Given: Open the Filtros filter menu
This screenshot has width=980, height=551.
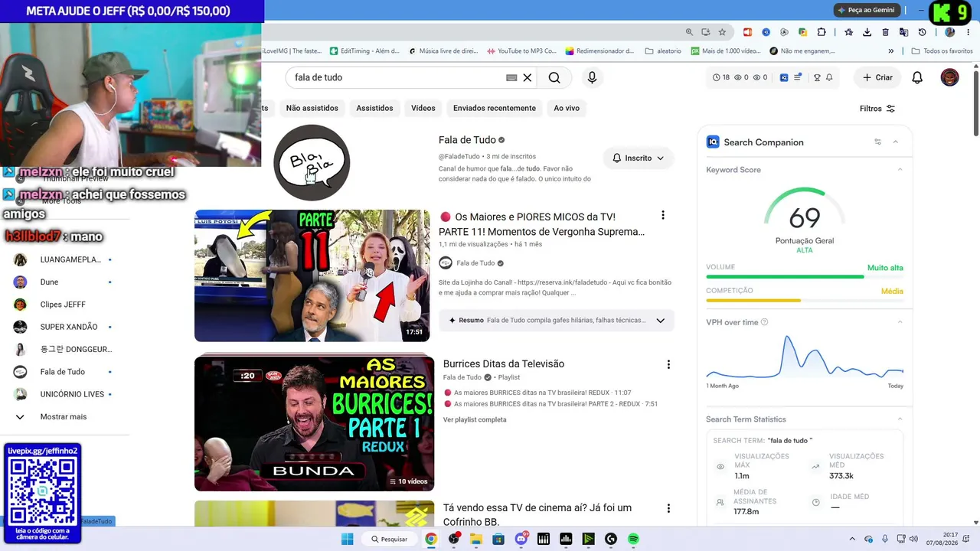Looking at the screenshot, I should (877, 109).
